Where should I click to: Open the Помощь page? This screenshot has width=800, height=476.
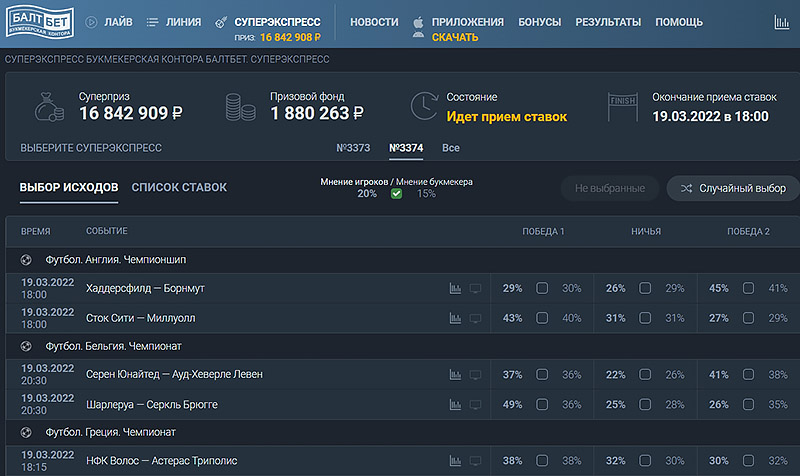679,22
